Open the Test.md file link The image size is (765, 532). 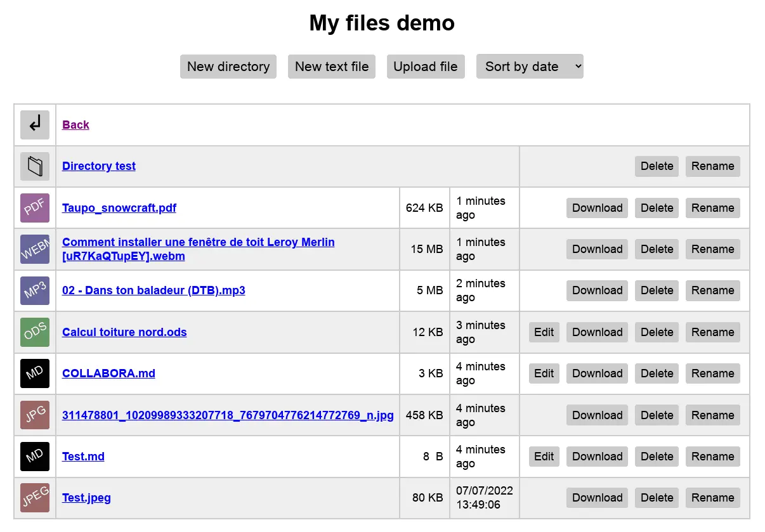83,457
